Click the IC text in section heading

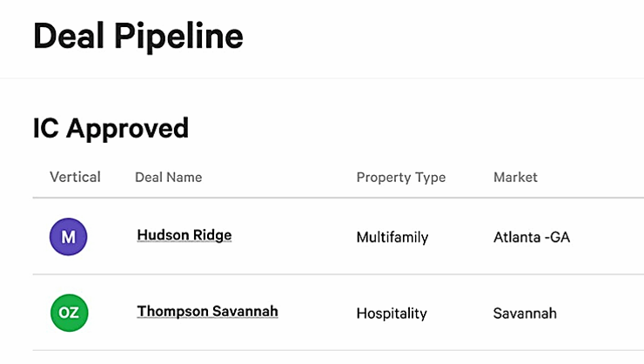[x=45, y=128]
